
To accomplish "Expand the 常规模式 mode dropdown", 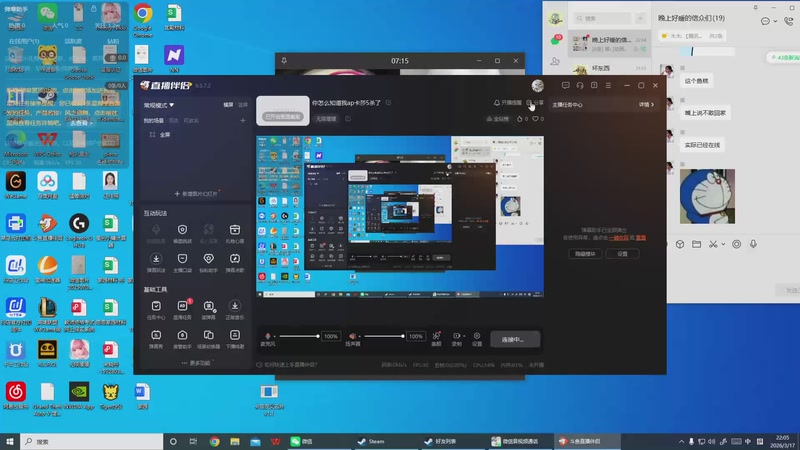I will 159,105.
